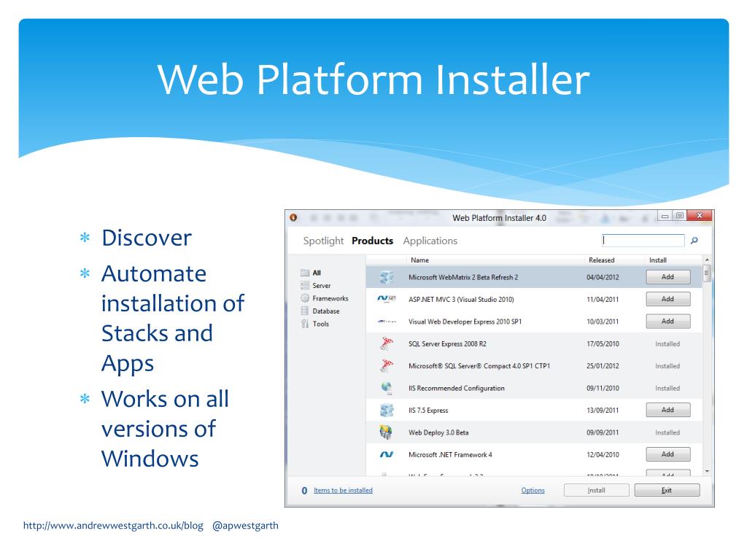The width and height of the screenshot is (747, 560).
Task: Add IIS 7.5 Express
Action: pos(668,410)
